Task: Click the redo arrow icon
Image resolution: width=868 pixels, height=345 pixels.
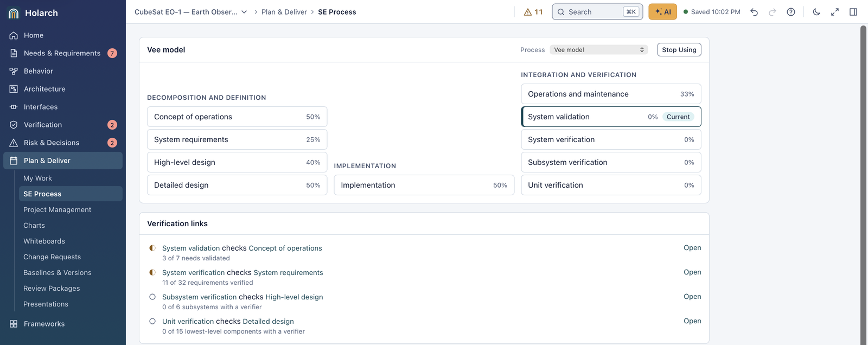Action: (773, 12)
